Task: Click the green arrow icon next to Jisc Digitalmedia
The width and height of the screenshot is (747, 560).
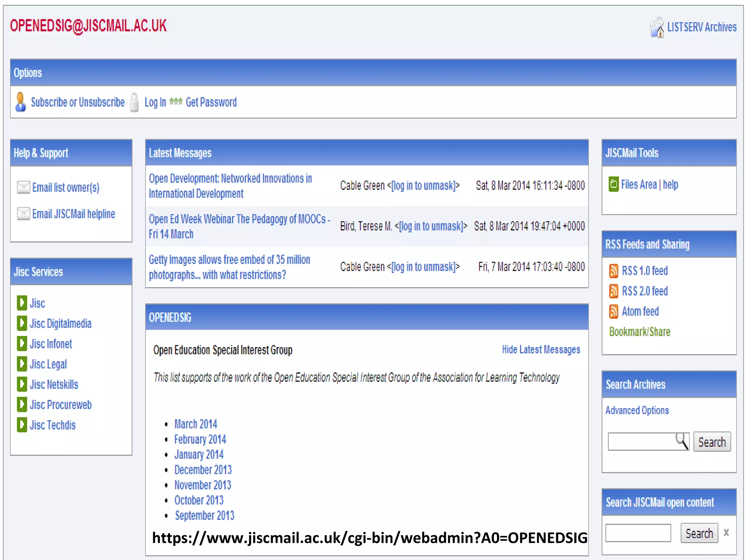Action: point(22,323)
